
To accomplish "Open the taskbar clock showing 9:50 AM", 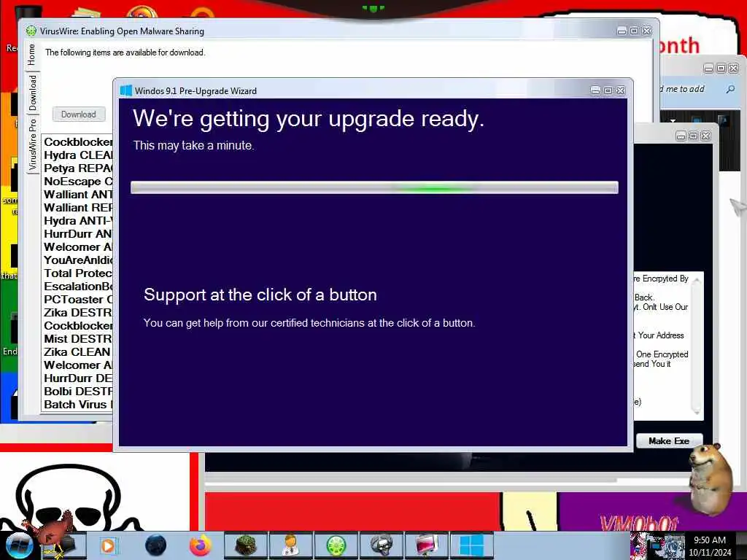I will [710, 545].
